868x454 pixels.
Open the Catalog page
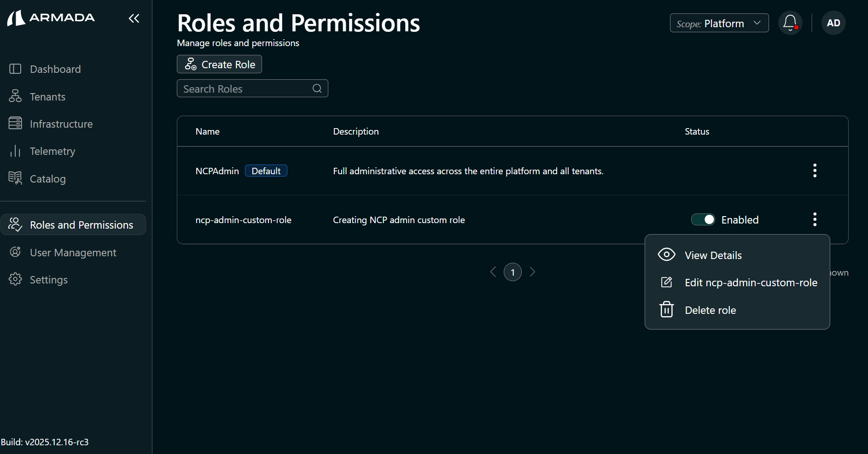point(48,179)
